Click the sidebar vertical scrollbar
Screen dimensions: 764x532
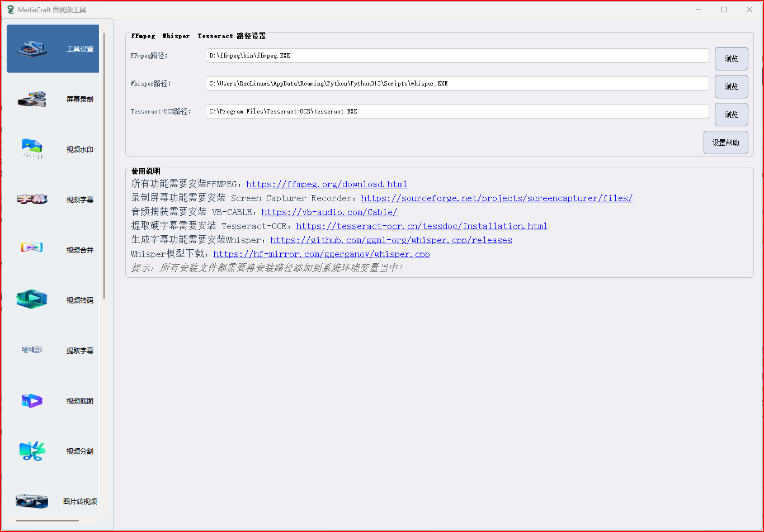pos(104,168)
